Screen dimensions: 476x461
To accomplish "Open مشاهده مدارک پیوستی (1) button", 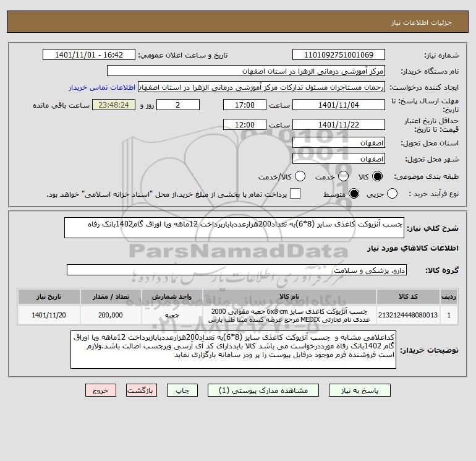I will (263, 390).
